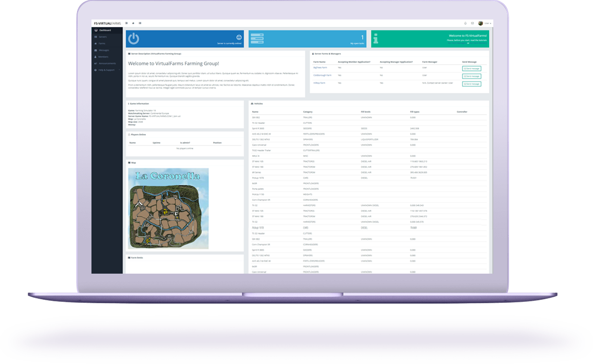Viewport: 593px width, 364px height.
Task: Toggle the sidebar with the hamburger icon
Action: [x=126, y=24]
